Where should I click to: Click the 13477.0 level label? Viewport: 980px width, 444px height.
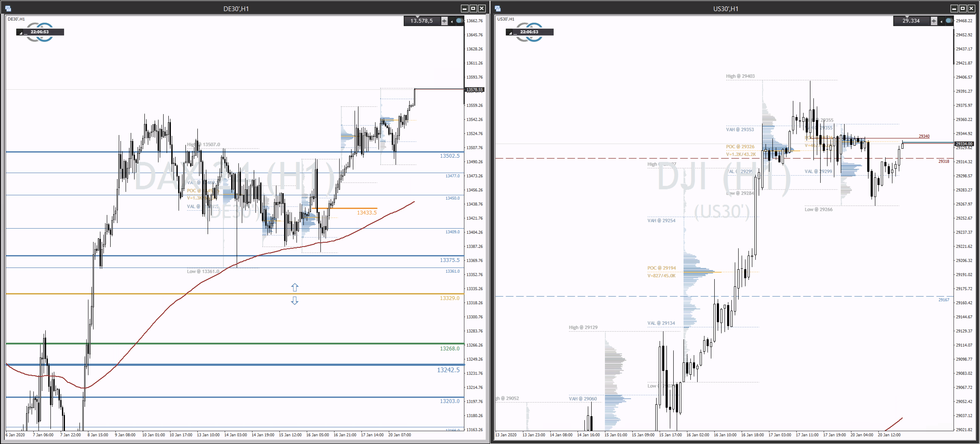point(453,176)
